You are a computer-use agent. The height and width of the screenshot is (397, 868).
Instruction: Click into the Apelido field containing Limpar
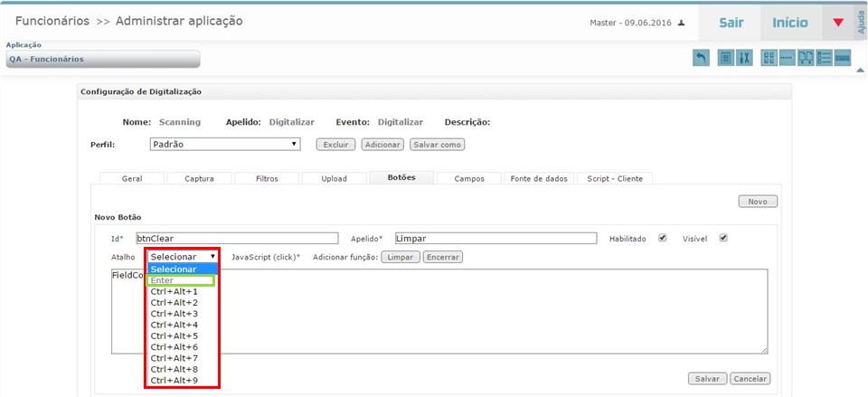pyautogui.click(x=495, y=239)
